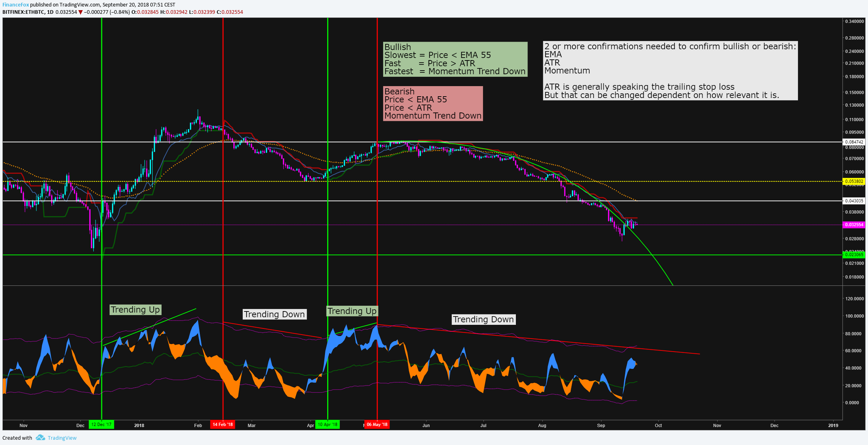Click the Nov label before Dec 2017
Viewport: 868px width, 445px height.
24,426
